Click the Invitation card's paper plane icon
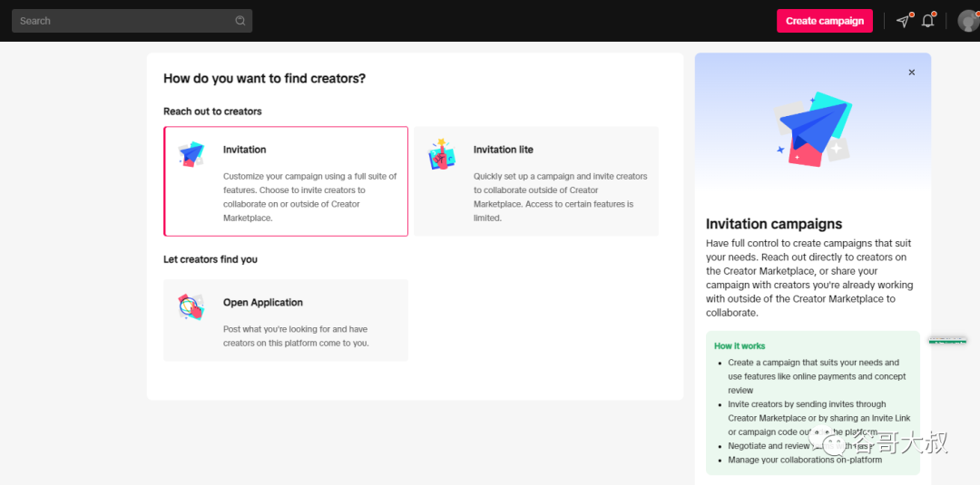 (191, 154)
